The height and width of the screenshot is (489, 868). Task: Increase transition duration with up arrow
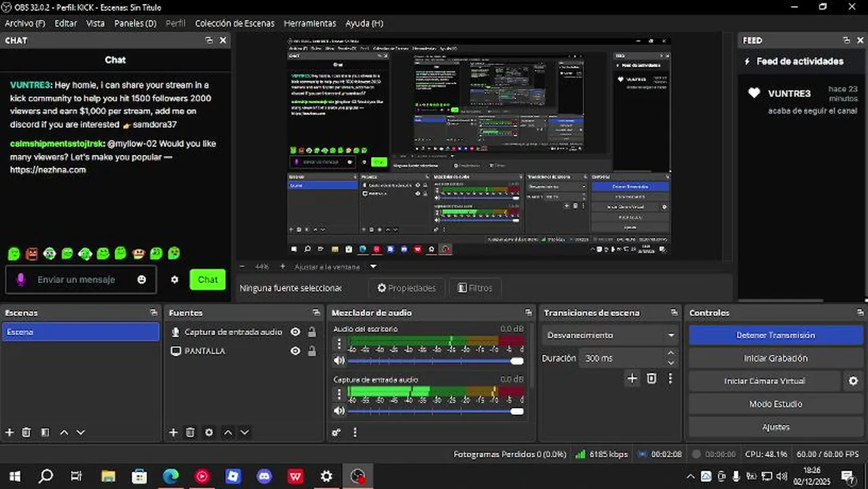click(x=671, y=353)
